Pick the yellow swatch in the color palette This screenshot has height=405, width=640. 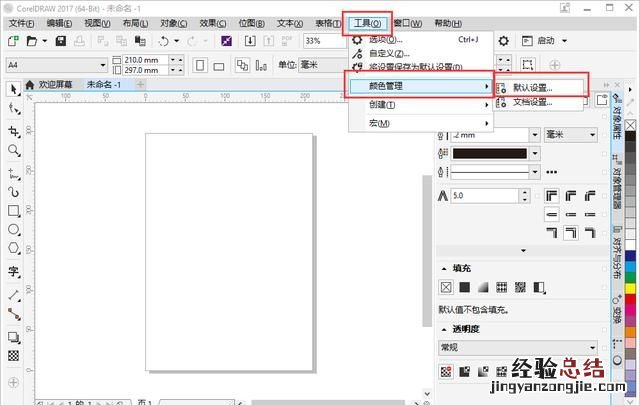point(631,288)
